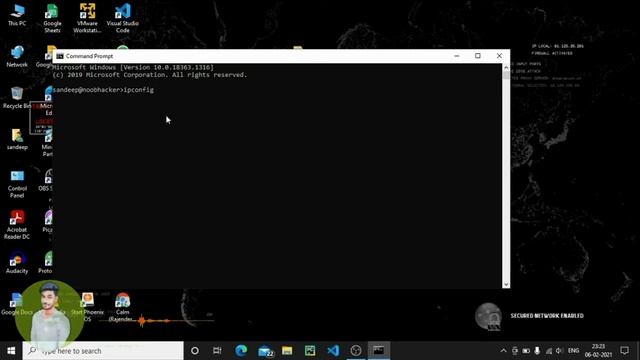Switch ENG input language indicator
This screenshot has height=360, width=640.
pyautogui.click(x=573, y=351)
